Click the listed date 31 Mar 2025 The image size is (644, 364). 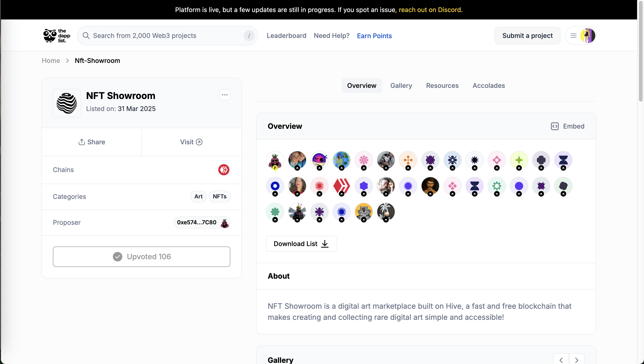(x=137, y=109)
